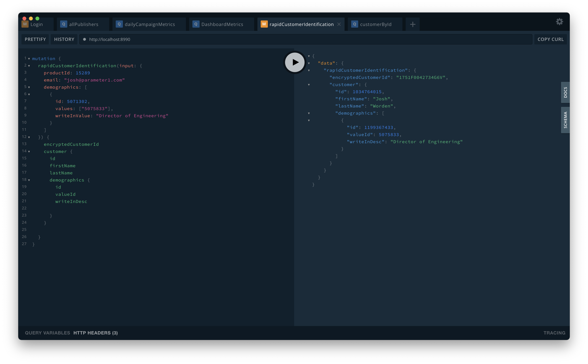588x364 pixels.
Task: Add a new tab with plus icon
Action: click(x=413, y=24)
